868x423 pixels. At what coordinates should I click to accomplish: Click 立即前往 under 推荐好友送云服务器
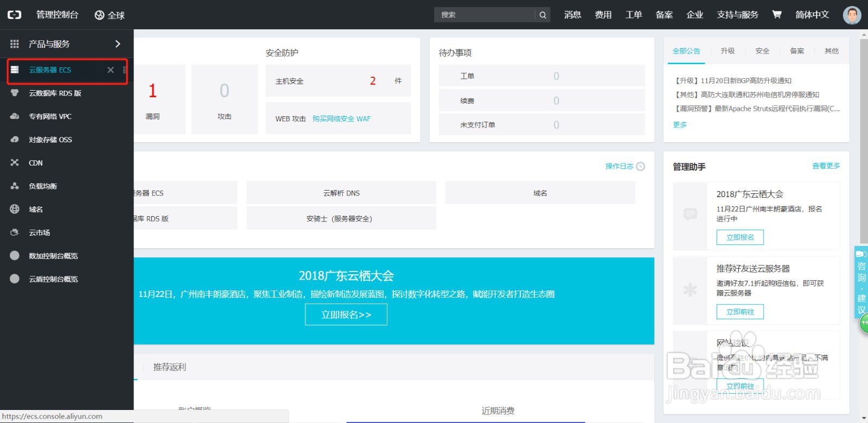[740, 312]
